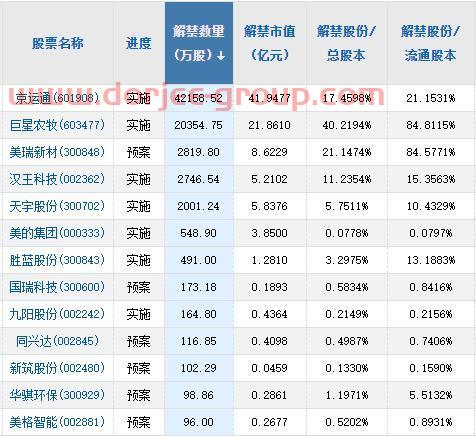
Task: Select quantity cell 2746.54
Action: click(x=198, y=179)
